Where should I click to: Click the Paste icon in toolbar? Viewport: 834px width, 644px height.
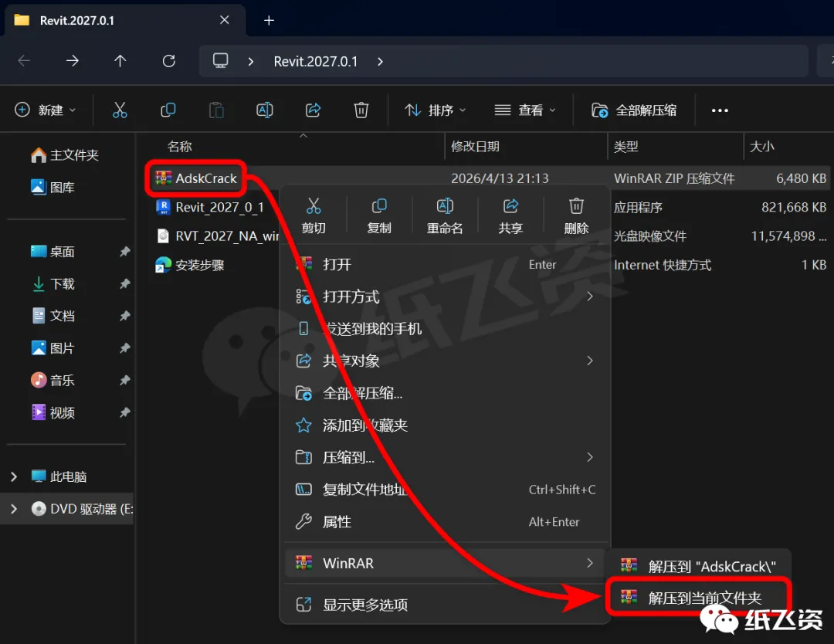tap(216, 110)
